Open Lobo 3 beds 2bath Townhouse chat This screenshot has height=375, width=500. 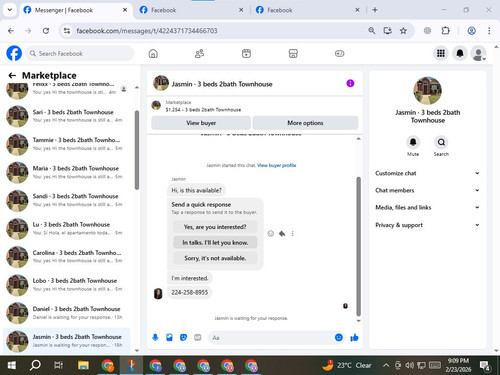[x=67, y=285]
